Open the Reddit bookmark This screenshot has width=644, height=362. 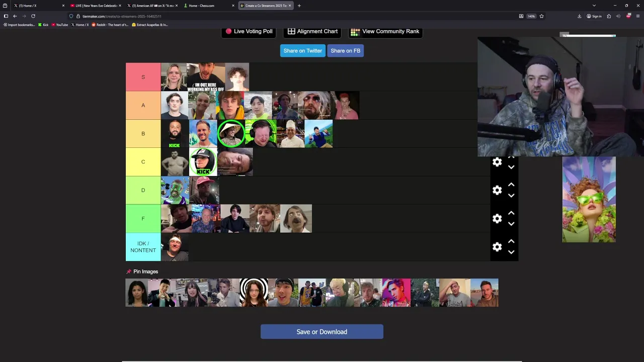pos(110,25)
